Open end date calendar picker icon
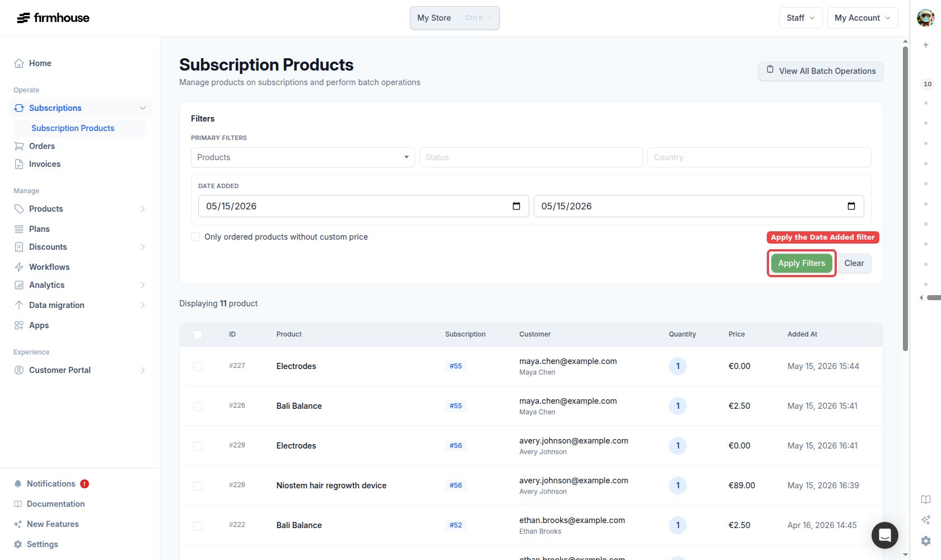Viewport: 941px width, 560px height. (x=851, y=206)
